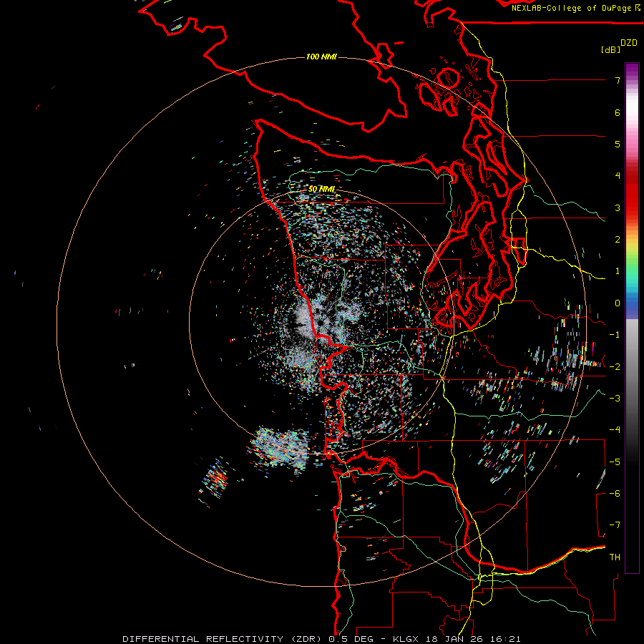
Task: Click the [dB] unit label
Action: (x=610, y=49)
